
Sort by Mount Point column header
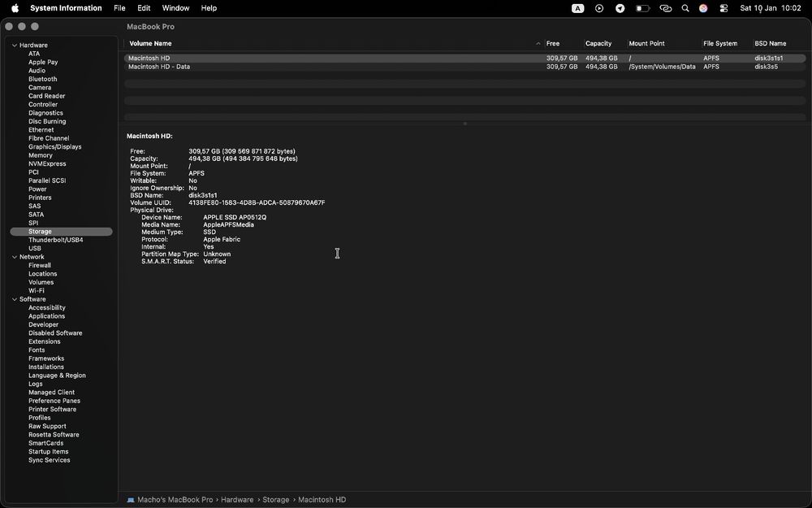646,44
